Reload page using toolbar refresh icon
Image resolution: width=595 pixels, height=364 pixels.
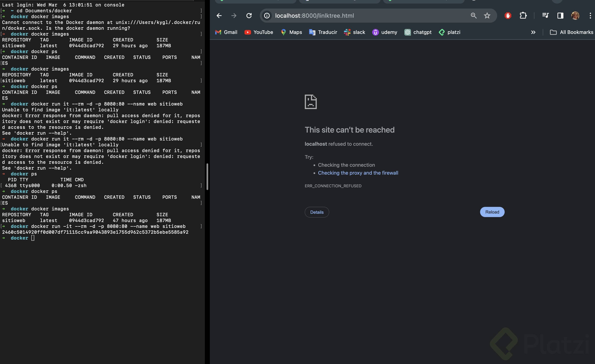(249, 16)
